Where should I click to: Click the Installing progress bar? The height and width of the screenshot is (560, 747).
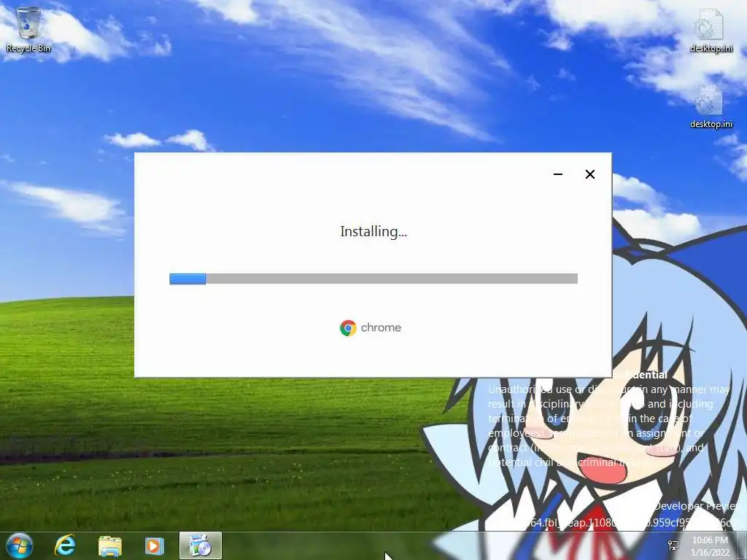click(x=373, y=279)
